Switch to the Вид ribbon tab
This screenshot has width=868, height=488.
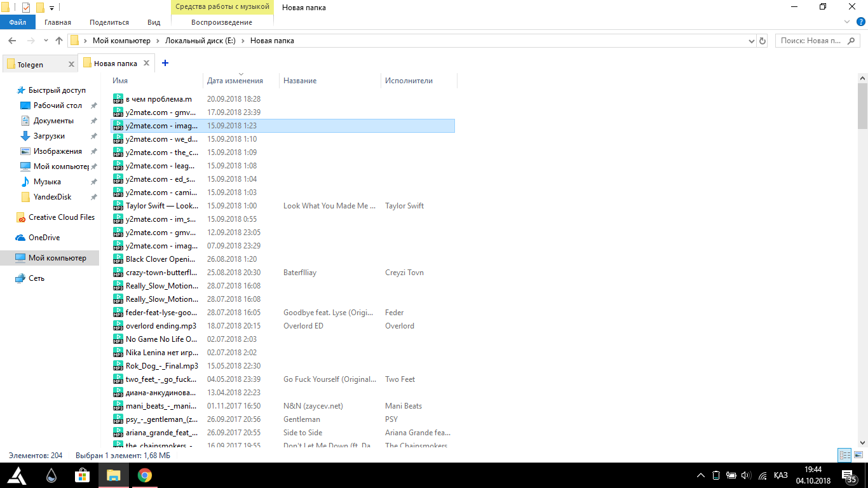pyautogui.click(x=154, y=22)
